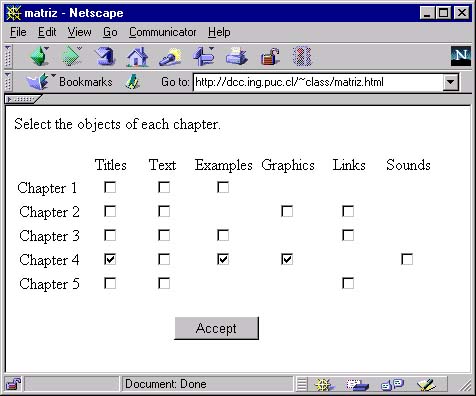Check Chapter 2 Titles checkbox

(110, 211)
